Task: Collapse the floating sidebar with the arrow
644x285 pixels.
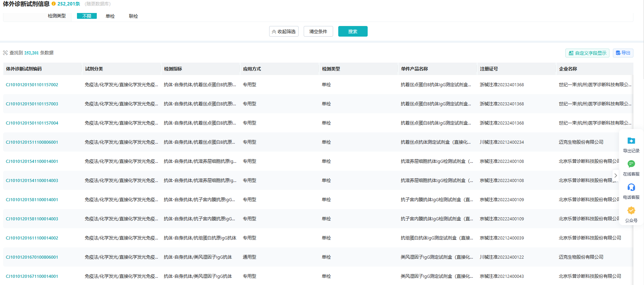Action: pos(615,176)
